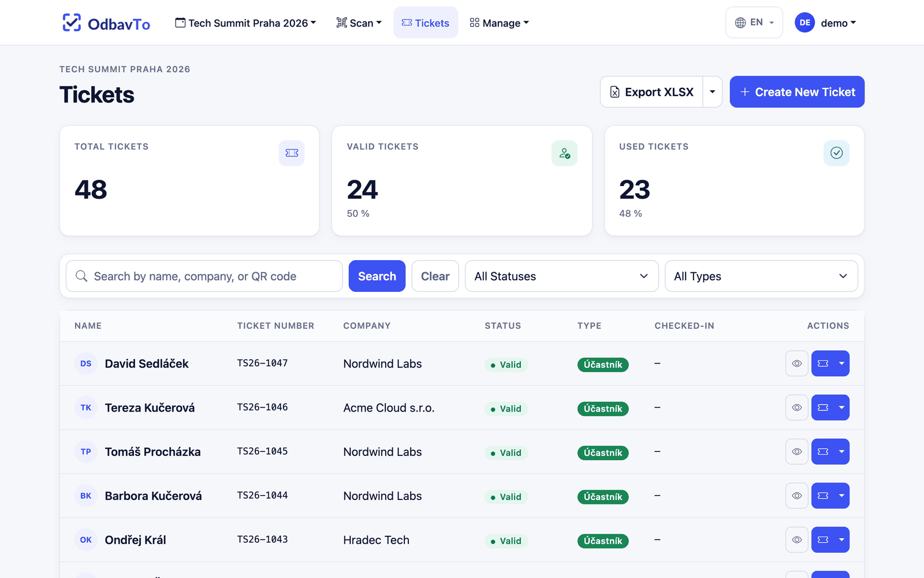Click ticket action icon for David Sedláček
The image size is (924, 578).
823,364
